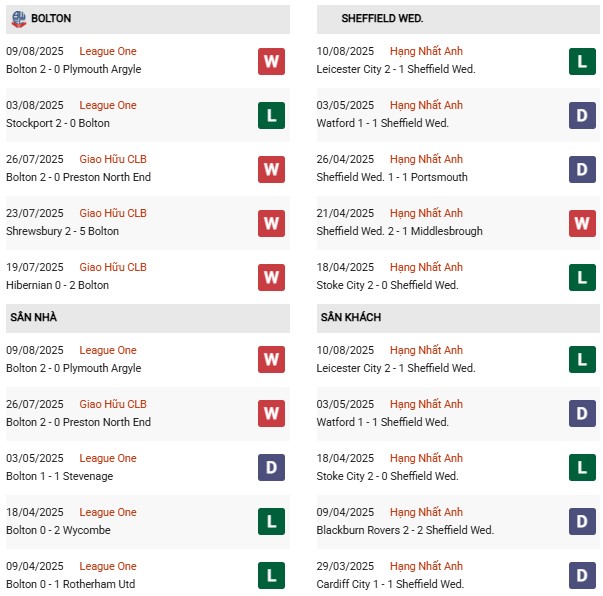Open the SÂN NHÀ section header

tap(148, 318)
